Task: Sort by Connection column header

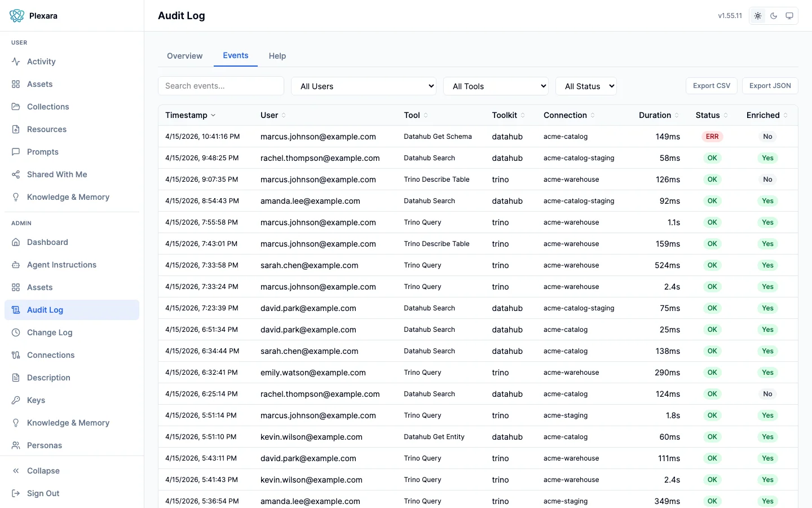Action: point(569,115)
